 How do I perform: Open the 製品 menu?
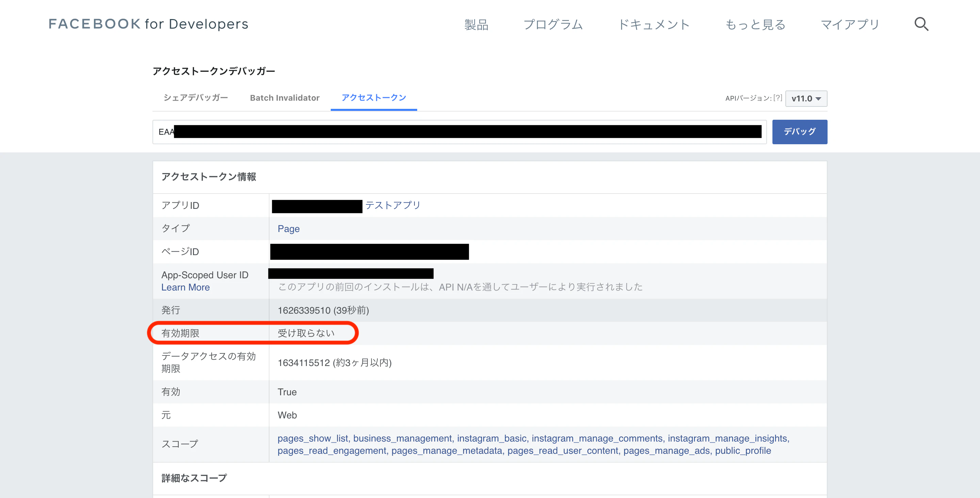tap(476, 25)
